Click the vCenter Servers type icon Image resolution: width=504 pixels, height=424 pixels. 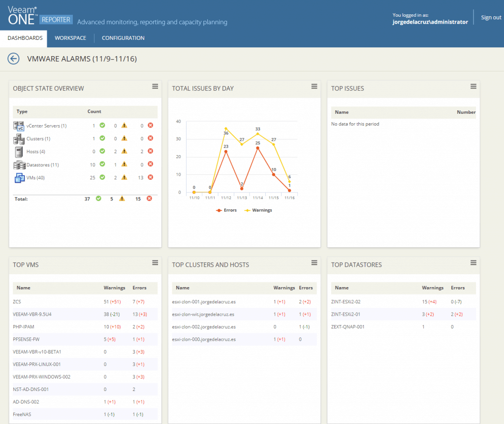(19, 126)
